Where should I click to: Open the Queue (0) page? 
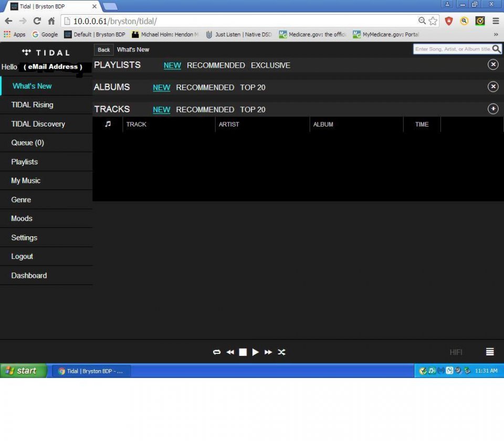point(46,143)
